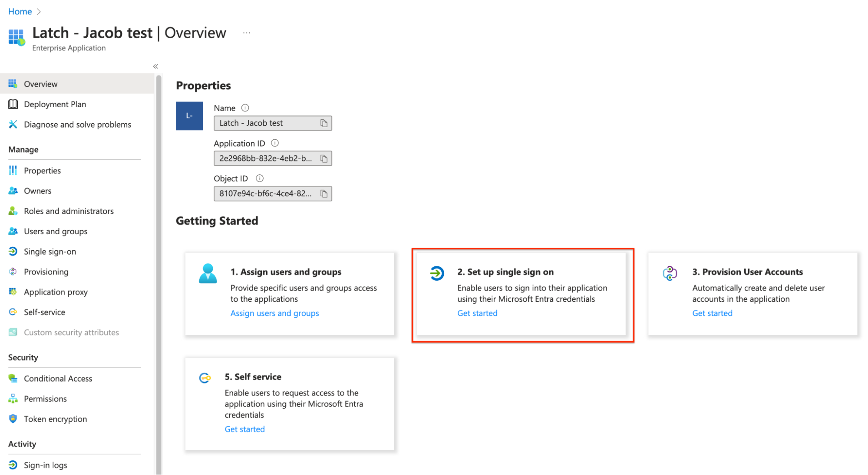Click the breadcrumb chevron after Home

39,12
